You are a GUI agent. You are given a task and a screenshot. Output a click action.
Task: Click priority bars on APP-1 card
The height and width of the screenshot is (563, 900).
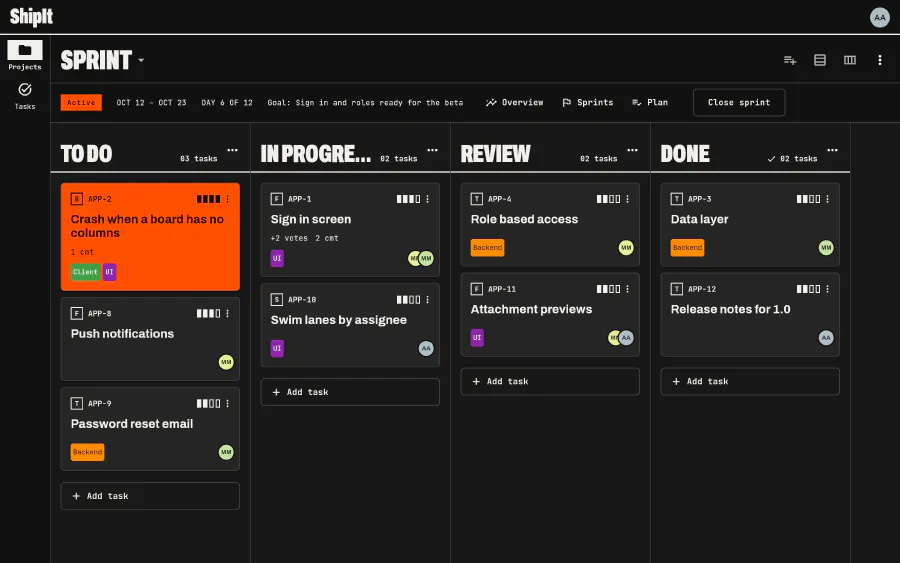(408, 199)
